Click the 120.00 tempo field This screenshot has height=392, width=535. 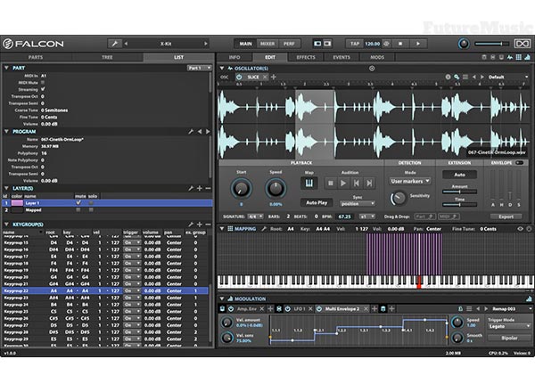(373, 44)
